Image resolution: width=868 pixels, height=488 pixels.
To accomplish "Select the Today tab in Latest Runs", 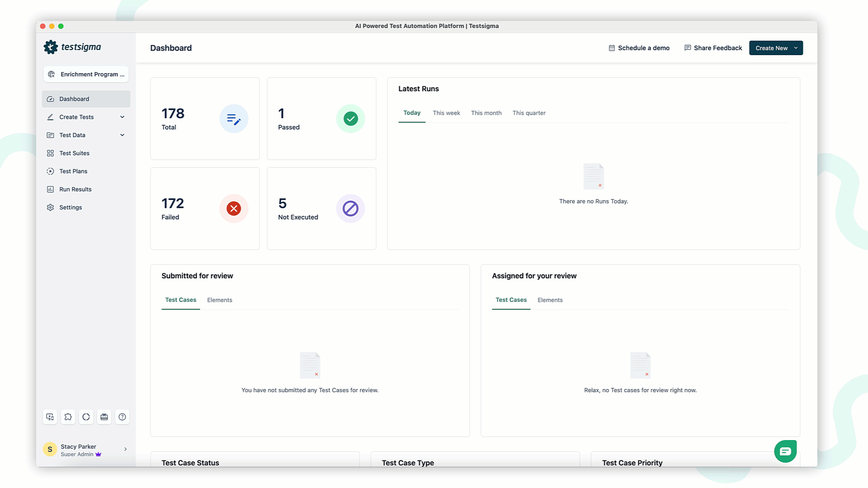I will coord(412,113).
